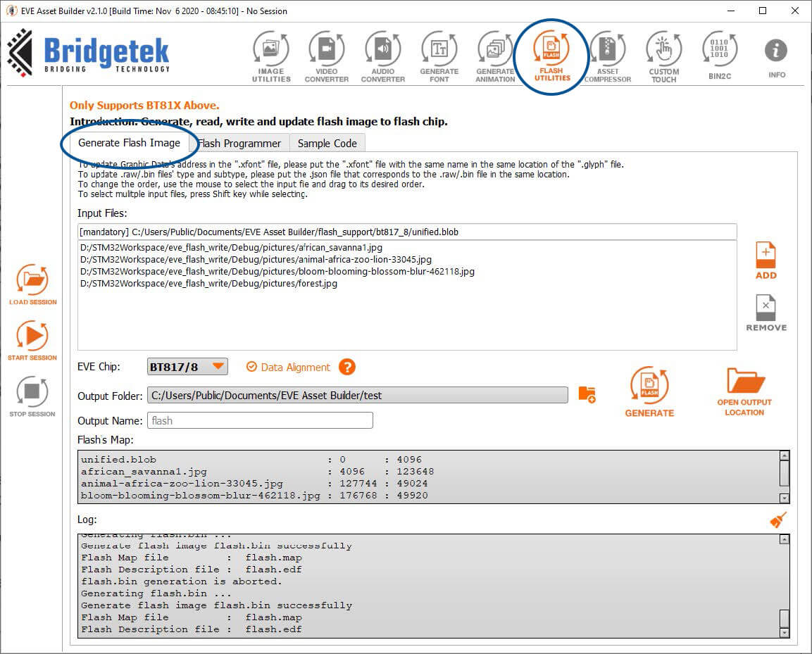
Task: Click the Start Session icon
Action: (x=32, y=340)
